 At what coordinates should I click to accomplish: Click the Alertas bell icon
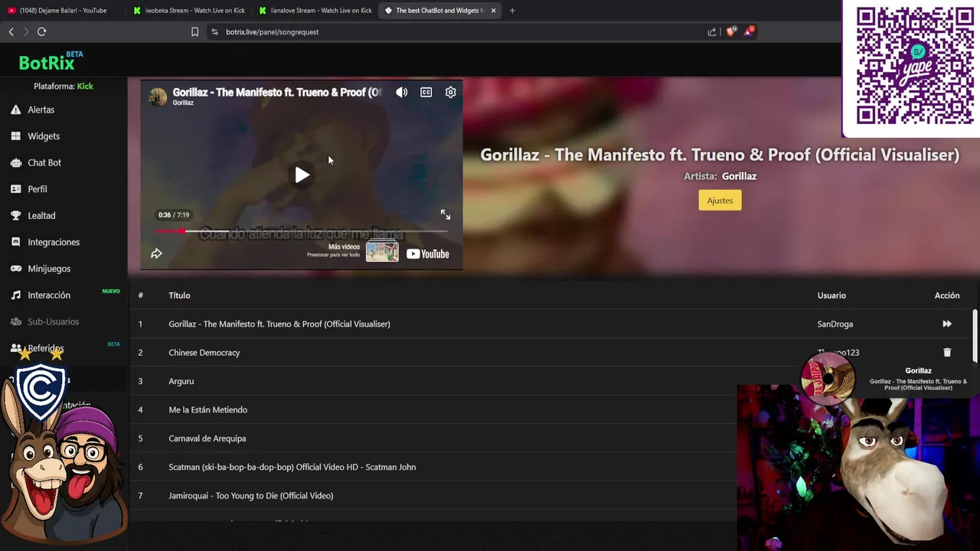pos(15,109)
